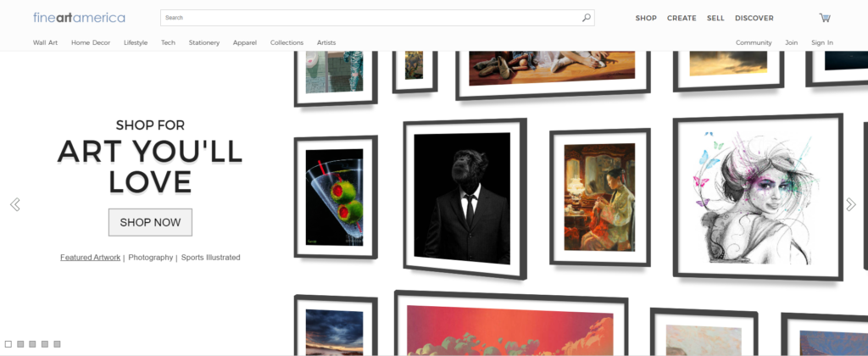Open the Featured Artwork link
The width and height of the screenshot is (868, 356).
tap(90, 258)
